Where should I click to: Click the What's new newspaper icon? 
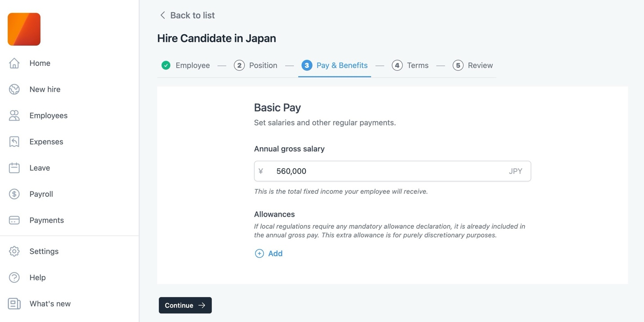(x=14, y=304)
